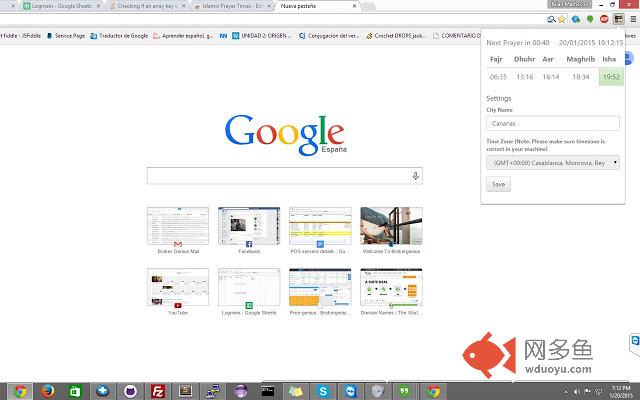Click the Dhuhr time 13:16
640x400 pixels.
click(x=524, y=77)
